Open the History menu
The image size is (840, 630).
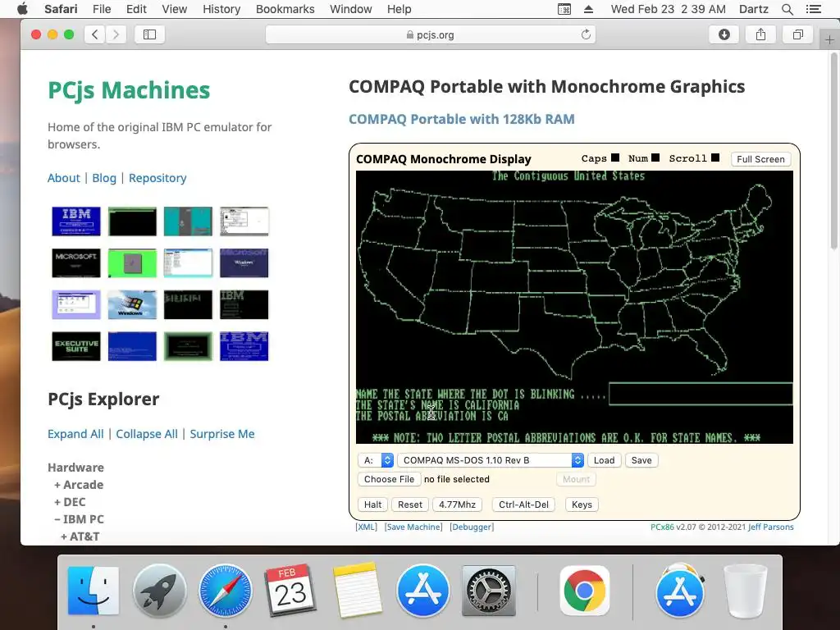221,9
